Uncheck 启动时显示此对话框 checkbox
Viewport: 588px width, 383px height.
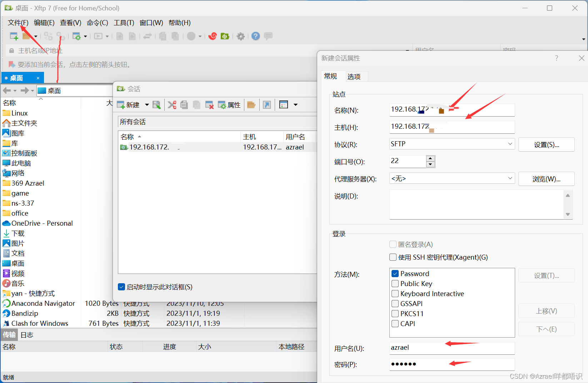[x=121, y=287]
